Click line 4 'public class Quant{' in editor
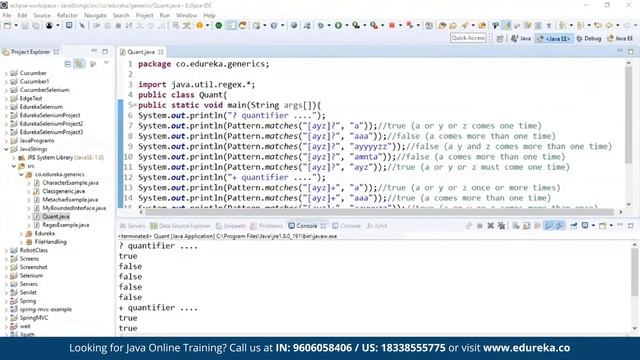This screenshot has width=640, height=360. pyautogui.click(x=182, y=95)
